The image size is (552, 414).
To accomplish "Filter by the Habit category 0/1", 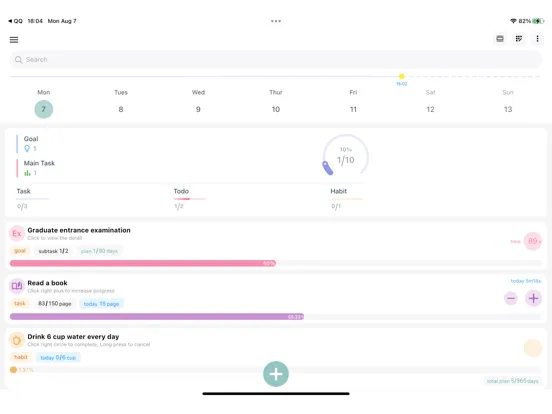I will click(x=346, y=198).
